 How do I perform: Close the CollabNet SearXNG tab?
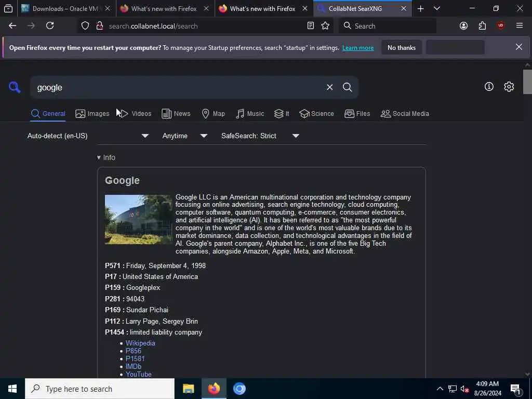pos(403,8)
